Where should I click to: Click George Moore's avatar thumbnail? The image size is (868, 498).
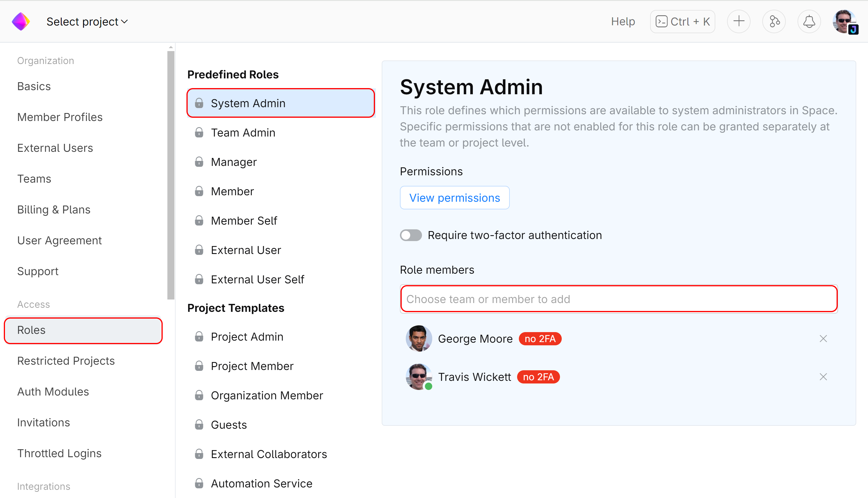(x=419, y=339)
